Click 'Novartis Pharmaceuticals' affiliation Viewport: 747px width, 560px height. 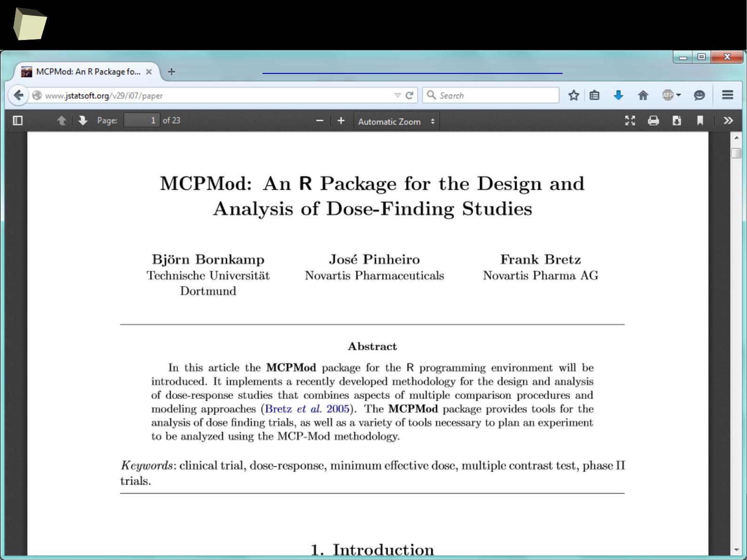[374, 275]
